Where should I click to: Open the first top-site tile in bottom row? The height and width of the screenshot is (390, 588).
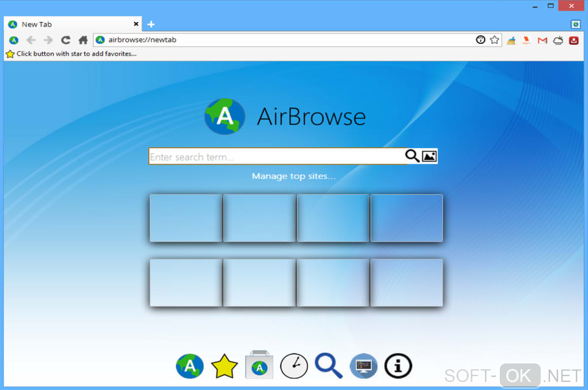[186, 283]
